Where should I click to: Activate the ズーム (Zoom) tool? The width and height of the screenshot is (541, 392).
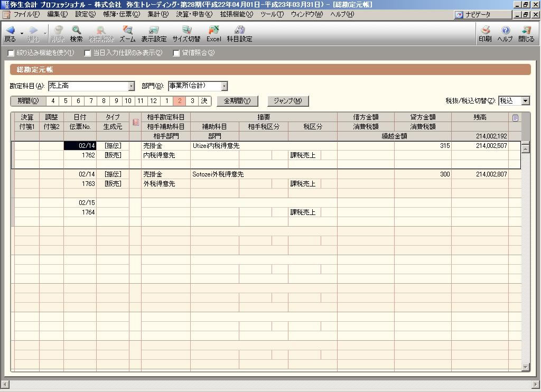(127, 34)
